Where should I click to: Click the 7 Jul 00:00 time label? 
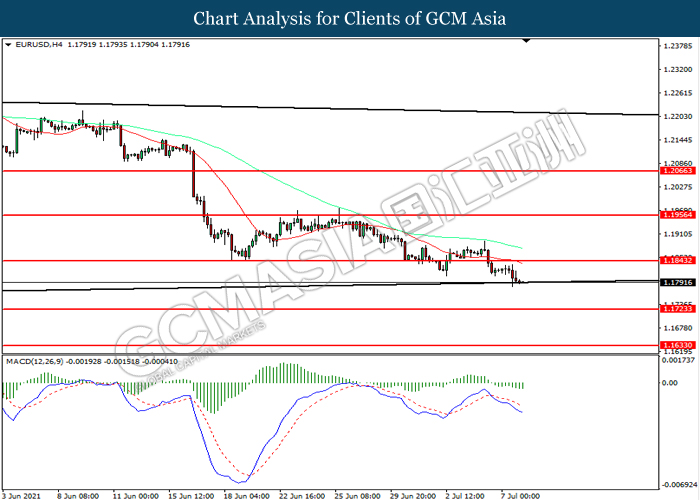(520, 496)
